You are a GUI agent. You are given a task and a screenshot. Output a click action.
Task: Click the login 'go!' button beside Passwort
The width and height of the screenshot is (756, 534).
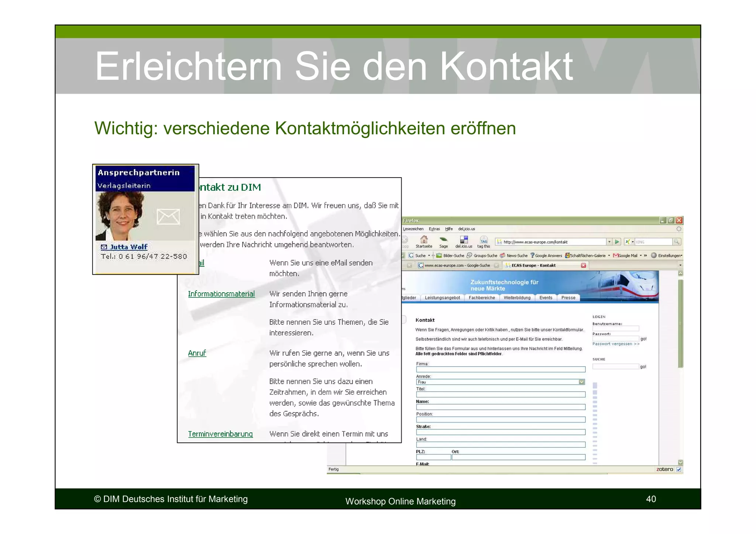pos(643,339)
